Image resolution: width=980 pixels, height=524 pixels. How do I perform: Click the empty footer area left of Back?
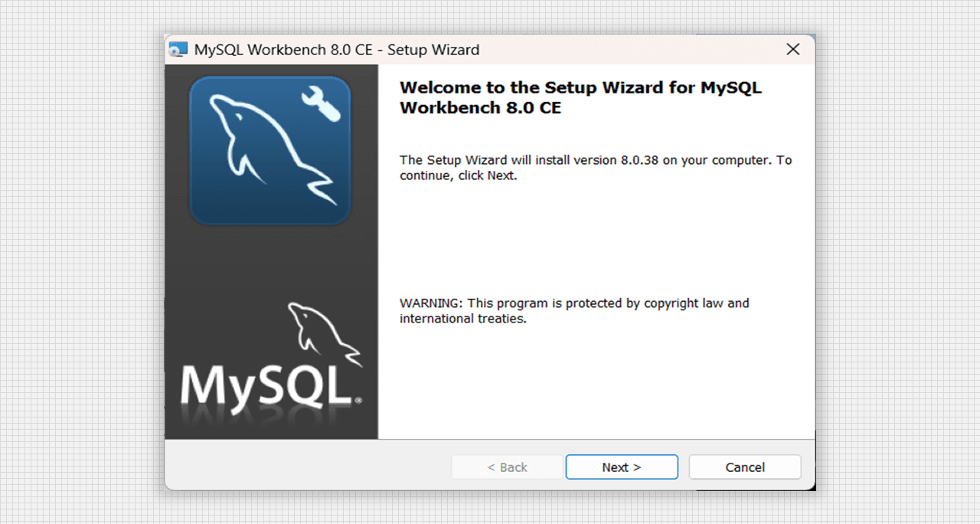click(306, 466)
